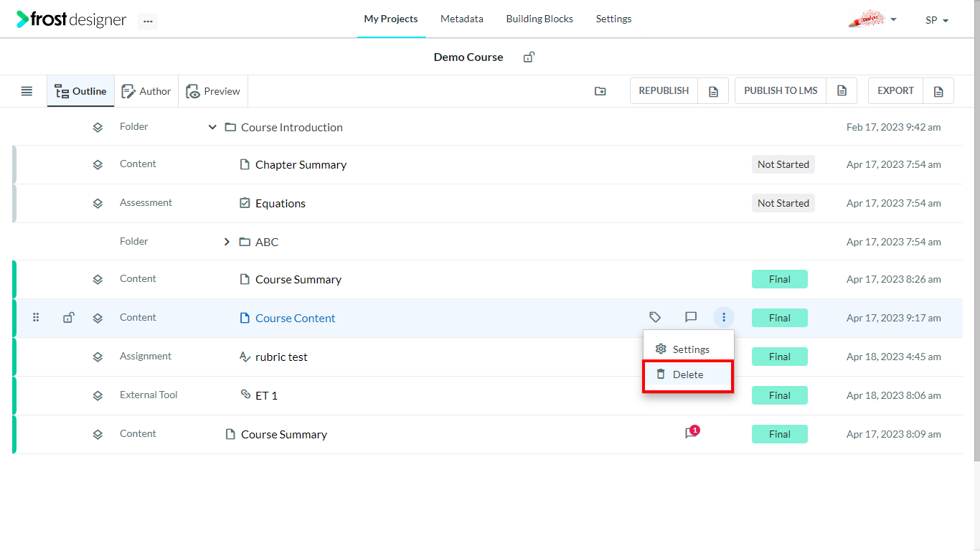Open the Course Content link
Viewport: 980px width, 551px height.
coord(296,318)
